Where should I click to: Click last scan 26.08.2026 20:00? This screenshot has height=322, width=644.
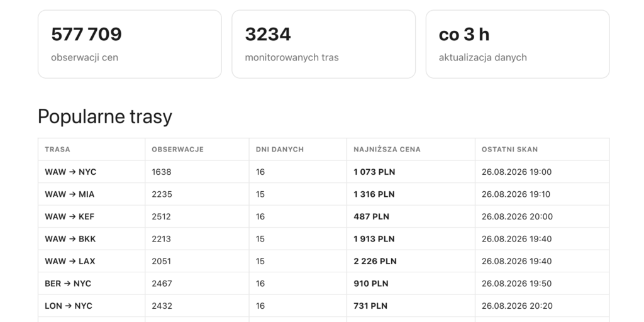pyautogui.click(x=517, y=216)
